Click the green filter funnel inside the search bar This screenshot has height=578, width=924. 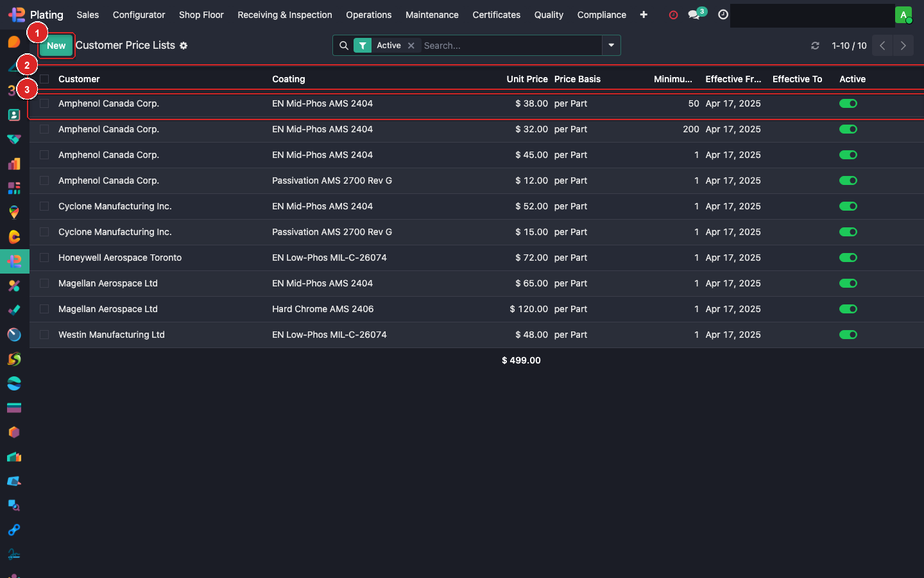[x=363, y=46]
